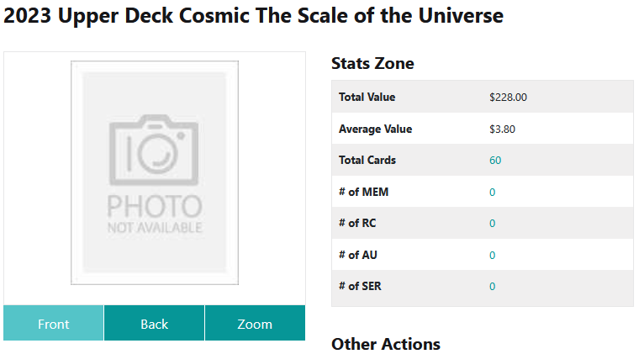Click the PHOTO NOT AVAILABLE text
The width and height of the screenshot is (644, 354).
(155, 214)
